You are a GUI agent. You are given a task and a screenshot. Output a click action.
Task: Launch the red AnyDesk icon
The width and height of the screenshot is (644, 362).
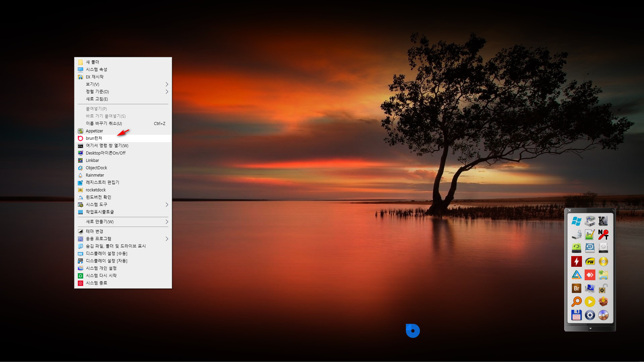click(590, 275)
